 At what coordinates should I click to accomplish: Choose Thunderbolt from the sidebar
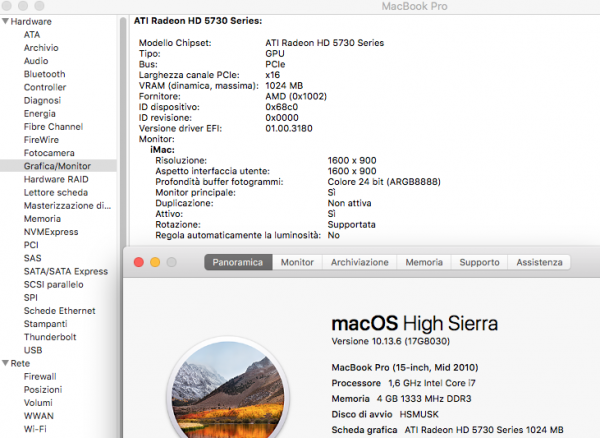50,337
